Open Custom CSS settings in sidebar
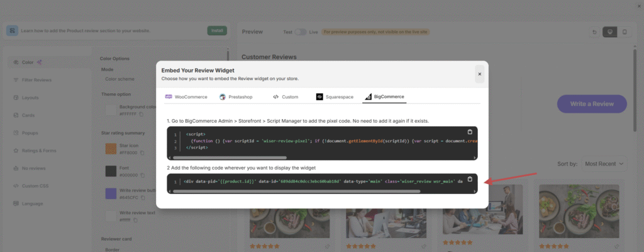This screenshot has height=252, width=644. (x=36, y=186)
